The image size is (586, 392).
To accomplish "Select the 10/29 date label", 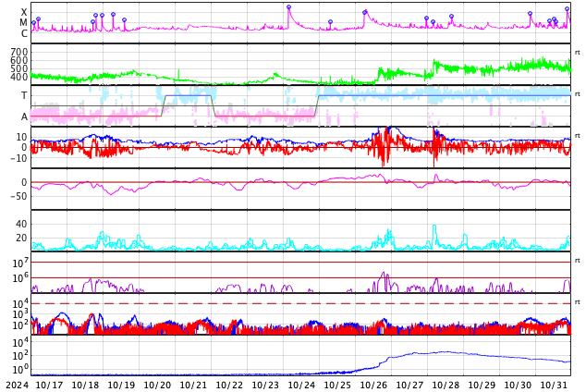I will pyautogui.click(x=482, y=385).
